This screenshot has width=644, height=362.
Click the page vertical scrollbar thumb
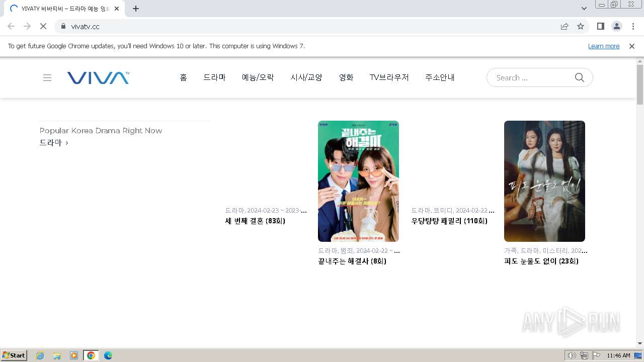[x=640, y=84]
